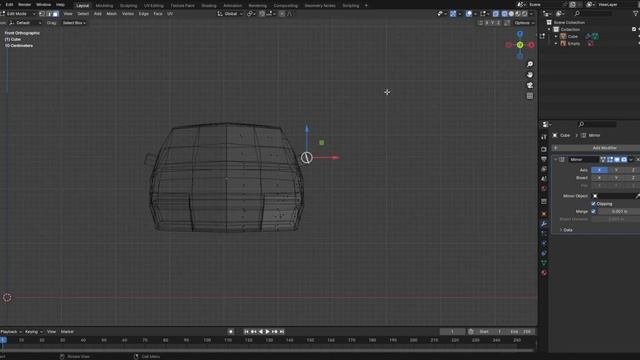Open the Particles properties tab
Image resolution: width=640 pixels, height=360 pixels.
(544, 233)
